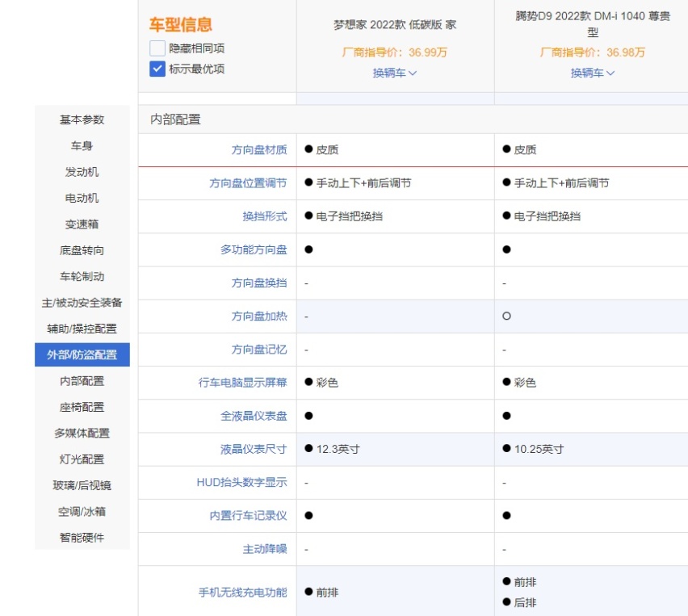Open 玻璃/后视镜 sidebar item
Viewport: 688px width, 616px height.
click(82, 485)
